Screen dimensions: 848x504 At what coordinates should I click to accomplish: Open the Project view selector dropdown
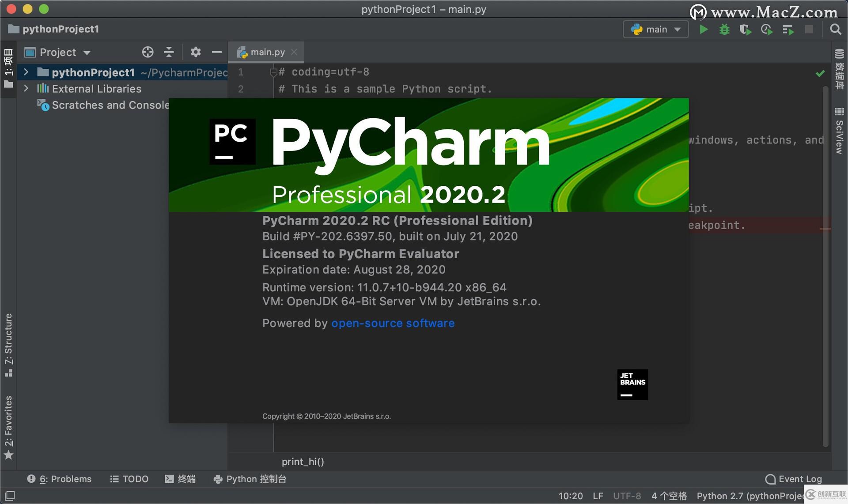pyautogui.click(x=58, y=52)
